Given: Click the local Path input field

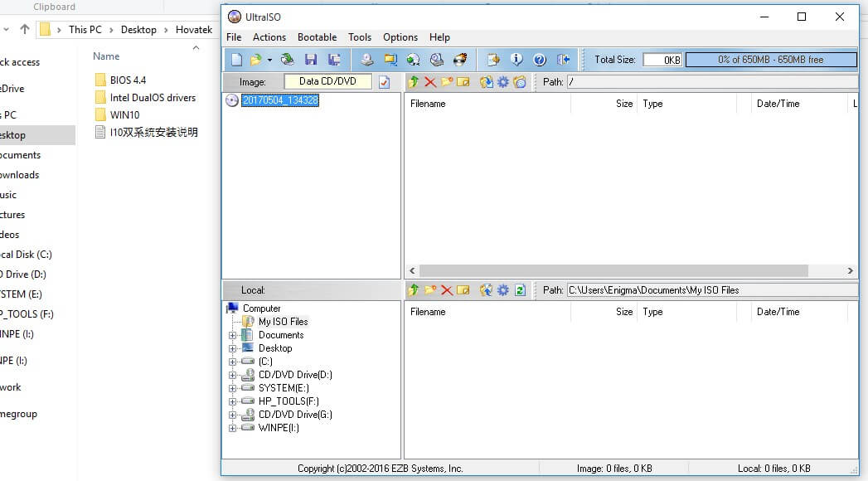Looking at the screenshot, I should [711, 290].
